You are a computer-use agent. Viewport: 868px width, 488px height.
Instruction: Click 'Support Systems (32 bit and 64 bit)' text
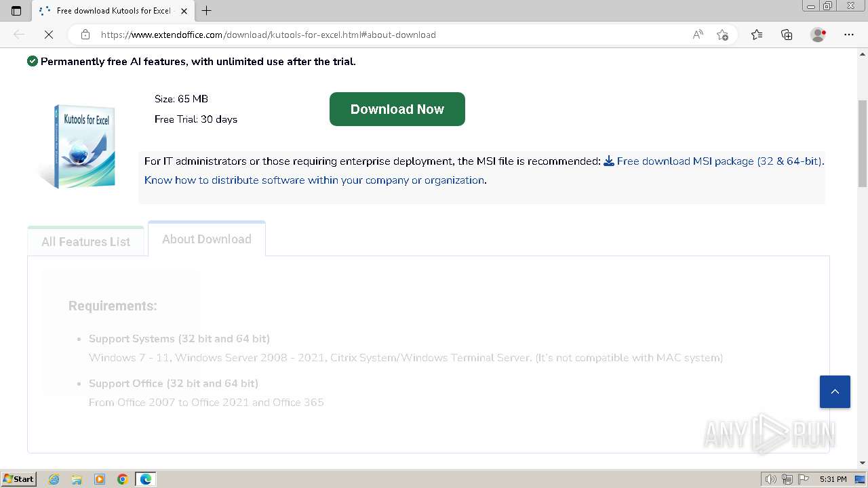(179, 338)
